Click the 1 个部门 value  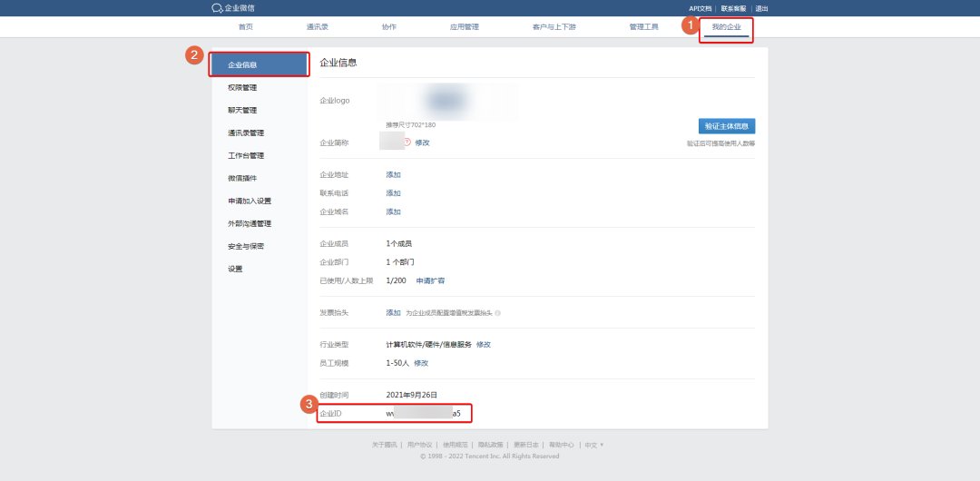click(400, 262)
